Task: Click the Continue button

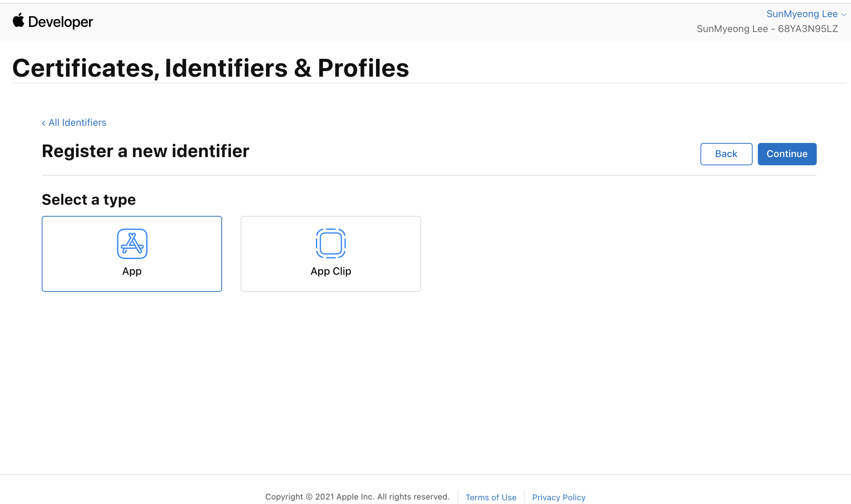Action: (x=787, y=154)
